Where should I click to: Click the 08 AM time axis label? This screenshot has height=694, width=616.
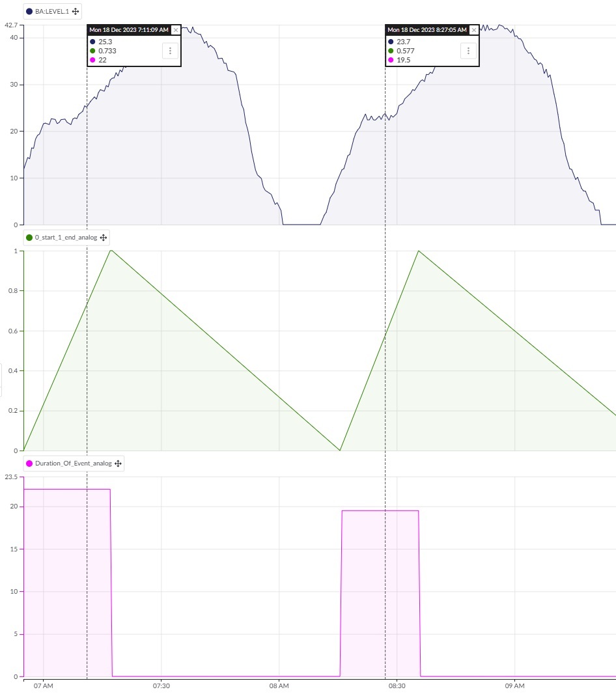click(x=279, y=686)
